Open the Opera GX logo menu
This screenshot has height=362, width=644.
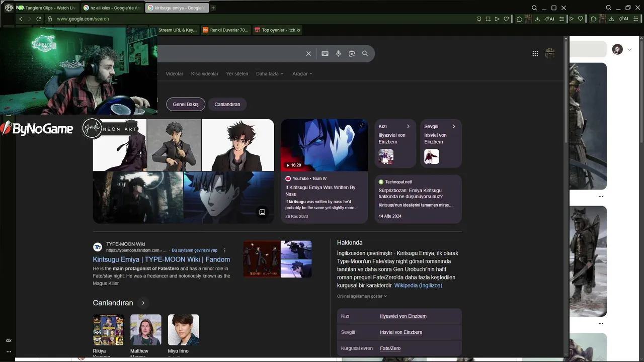coord(9,8)
